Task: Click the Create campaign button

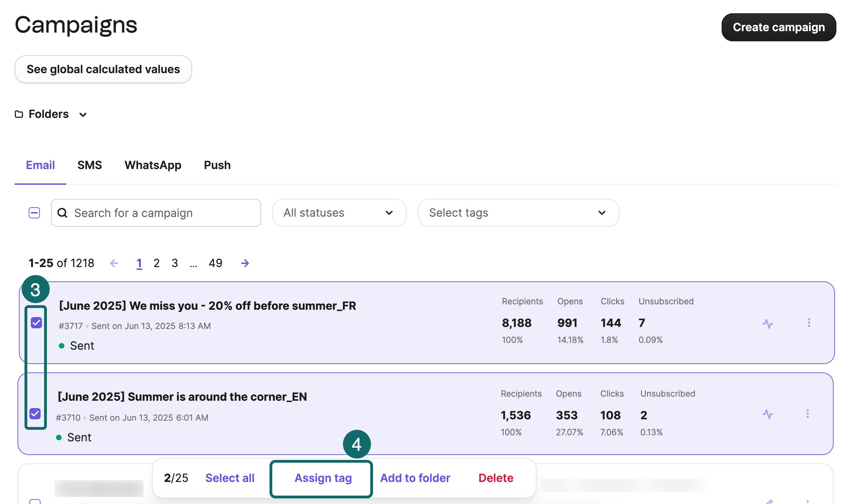Action: 778,27
